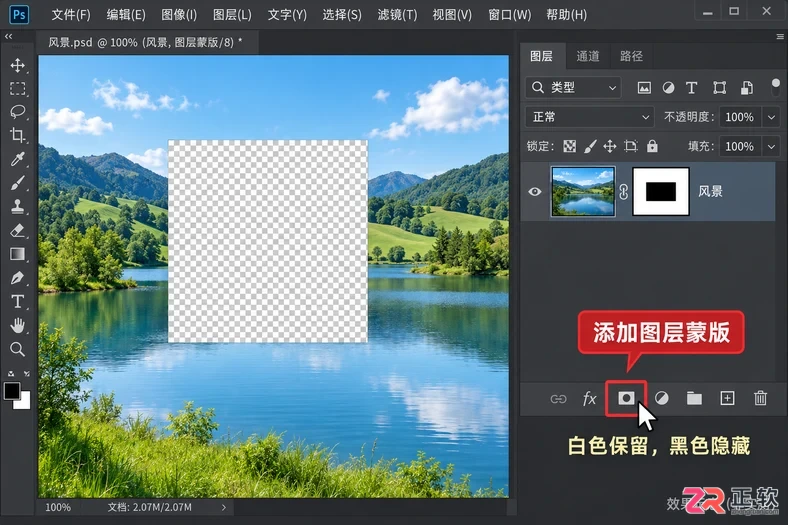Lock transparent pixels

[569, 146]
